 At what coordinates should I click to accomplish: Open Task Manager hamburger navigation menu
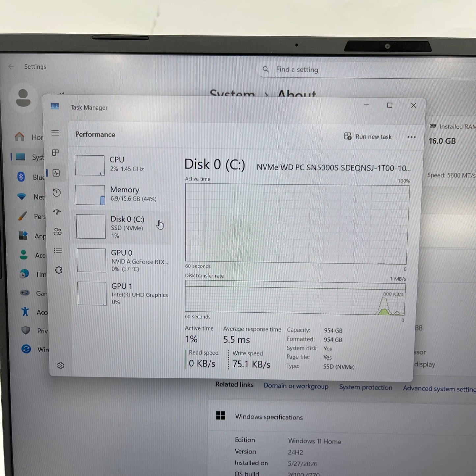pyautogui.click(x=55, y=133)
